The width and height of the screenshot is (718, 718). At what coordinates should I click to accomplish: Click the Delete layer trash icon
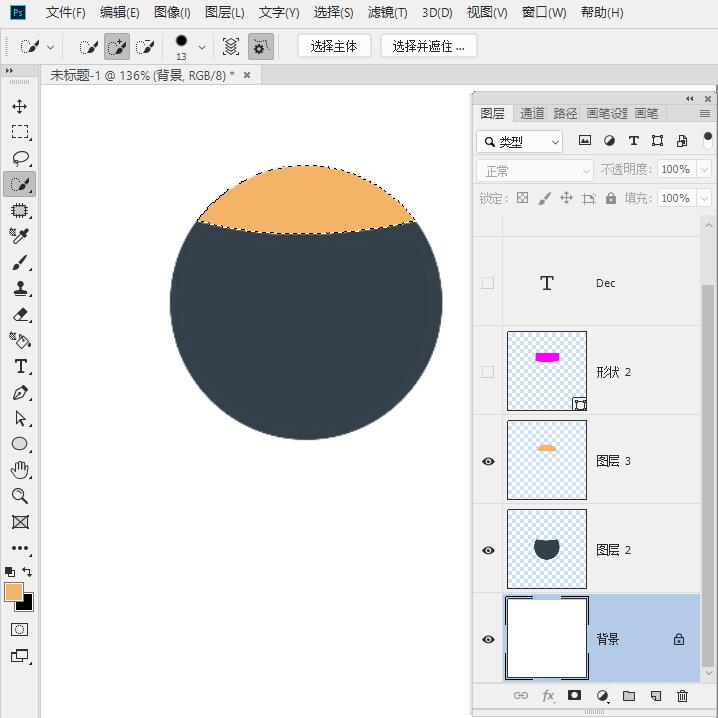pyautogui.click(x=682, y=696)
